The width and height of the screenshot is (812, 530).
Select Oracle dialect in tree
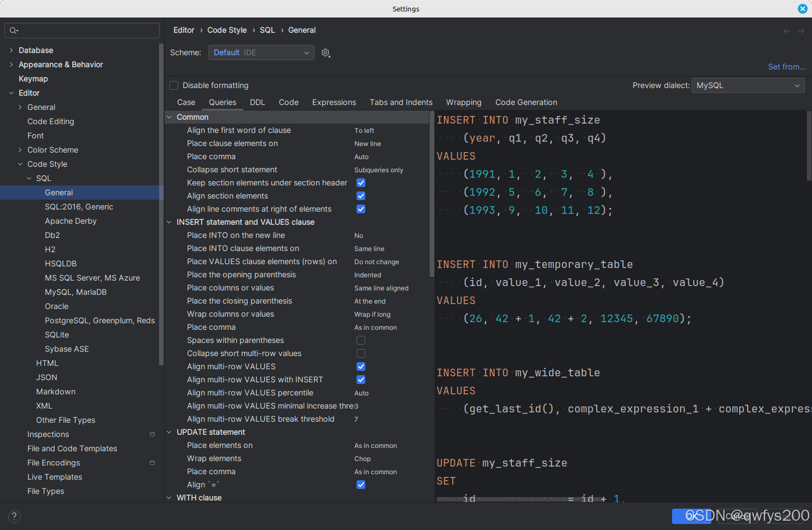(x=56, y=306)
